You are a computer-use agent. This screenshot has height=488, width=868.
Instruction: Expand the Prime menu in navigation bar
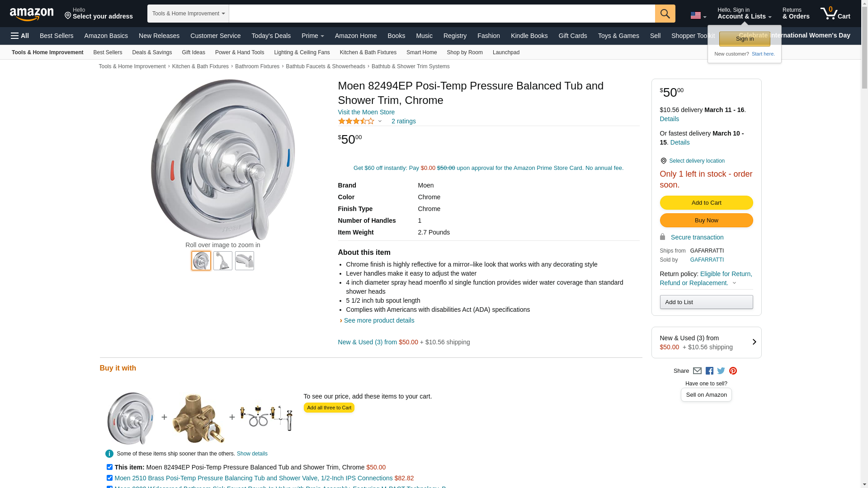coord(312,36)
